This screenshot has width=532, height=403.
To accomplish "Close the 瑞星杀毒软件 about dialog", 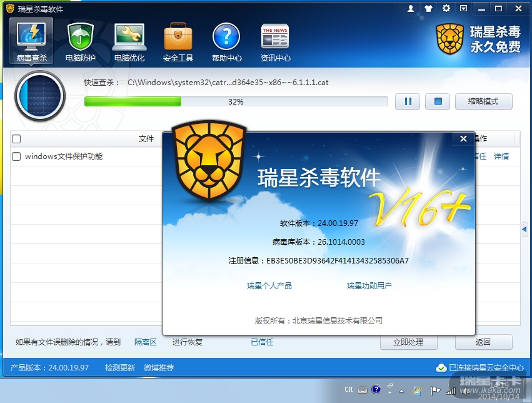I will [x=463, y=138].
